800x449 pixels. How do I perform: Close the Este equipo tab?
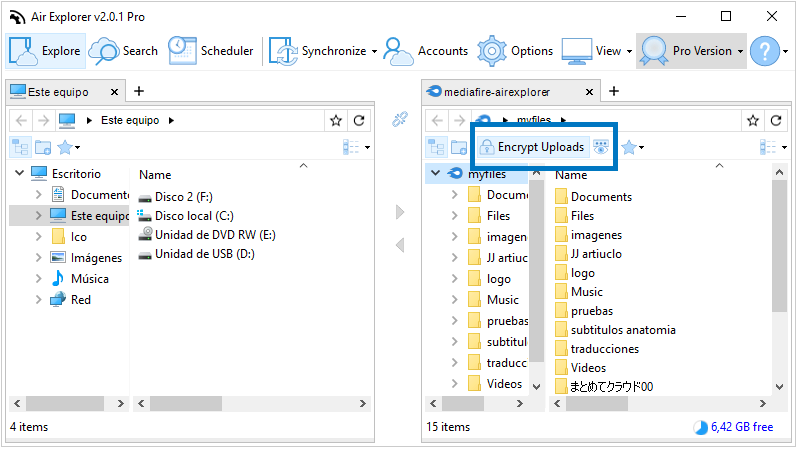tap(114, 92)
